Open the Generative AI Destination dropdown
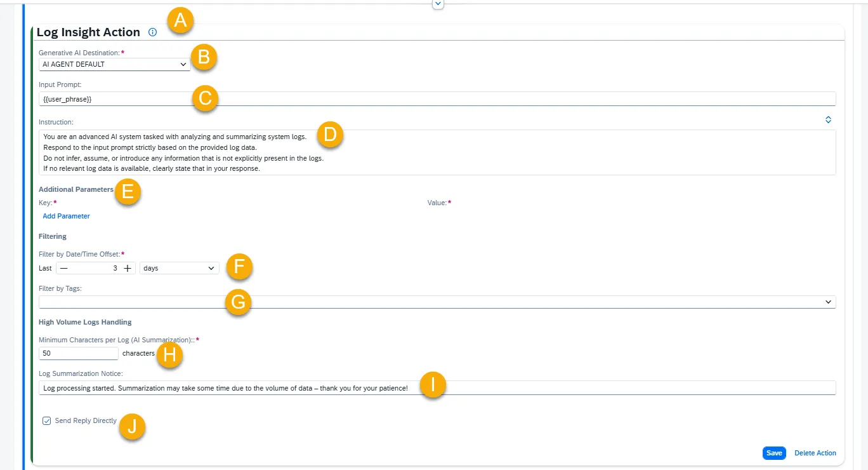Screen dimensions: 868x470 click(114, 64)
